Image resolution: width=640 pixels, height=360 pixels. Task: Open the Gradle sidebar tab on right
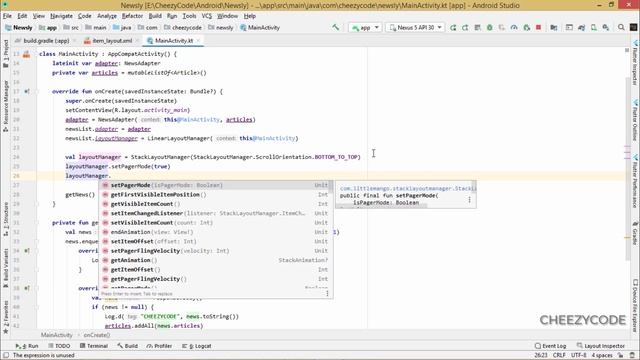click(x=636, y=233)
